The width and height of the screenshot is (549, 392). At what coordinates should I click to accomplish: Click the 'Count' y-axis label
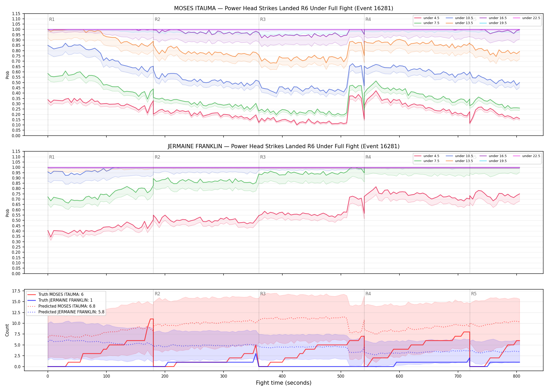(x=7, y=330)
